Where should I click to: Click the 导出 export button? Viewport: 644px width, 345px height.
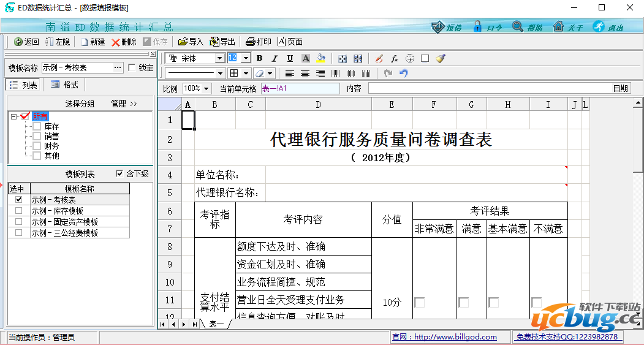tap(222, 42)
